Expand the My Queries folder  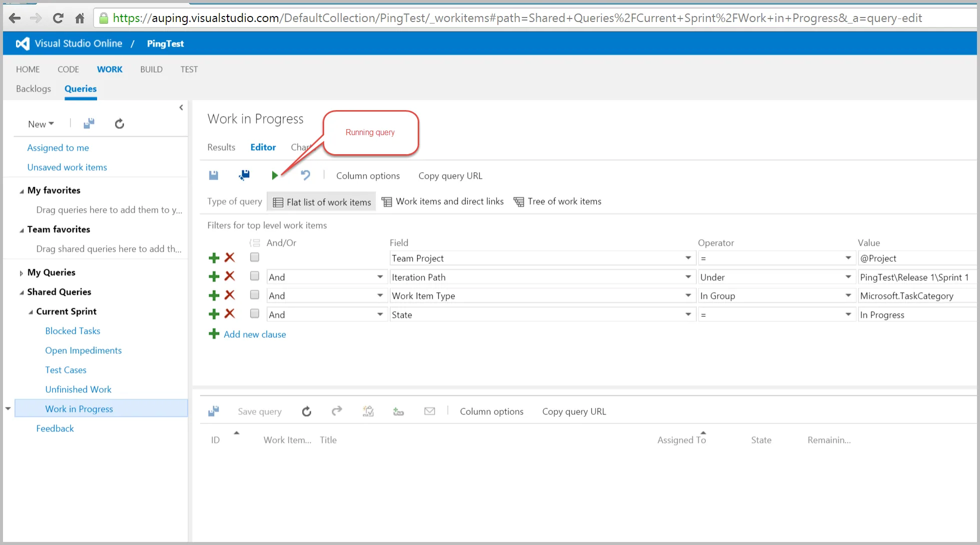coord(21,273)
